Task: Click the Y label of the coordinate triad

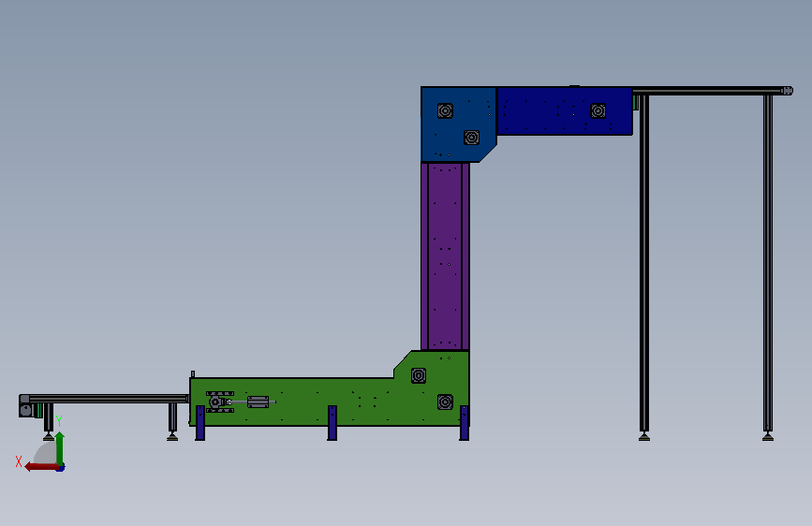Action: point(59,421)
